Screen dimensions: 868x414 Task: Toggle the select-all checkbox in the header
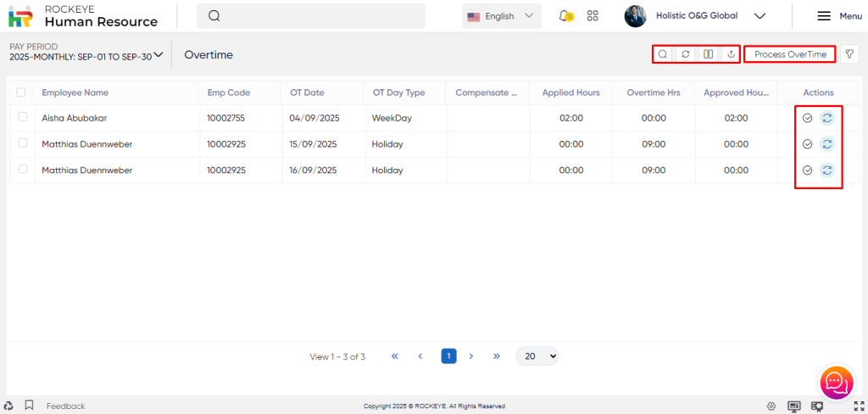coord(21,92)
